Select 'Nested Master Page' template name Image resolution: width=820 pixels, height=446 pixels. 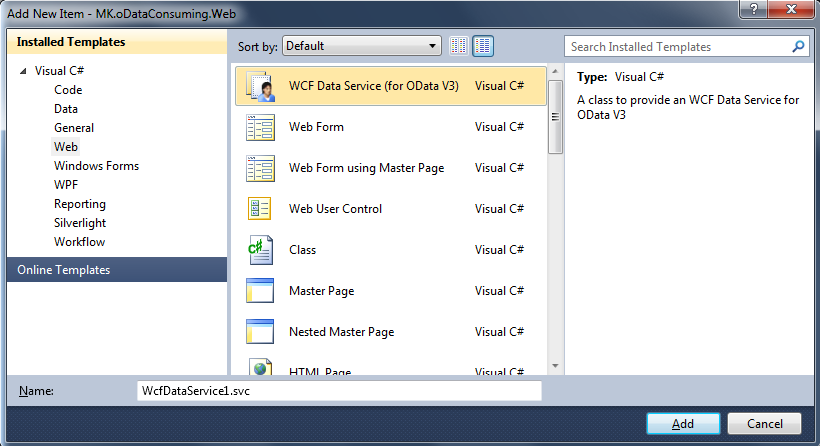tap(341, 332)
